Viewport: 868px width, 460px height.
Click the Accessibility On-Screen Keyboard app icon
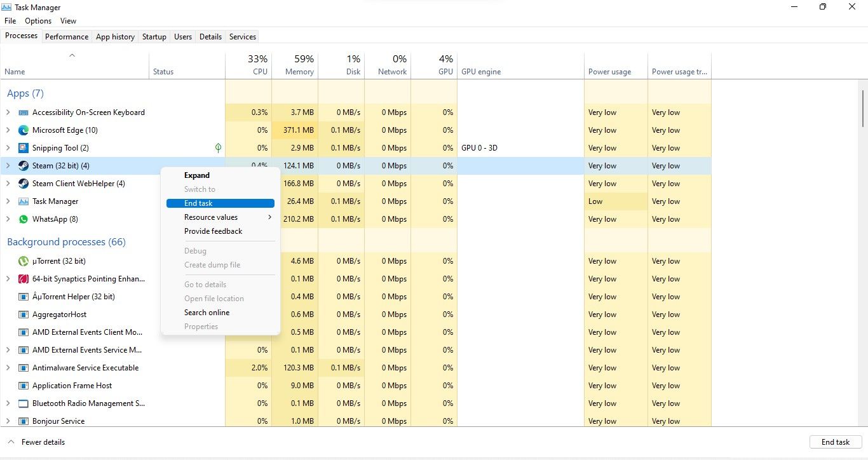tap(24, 112)
